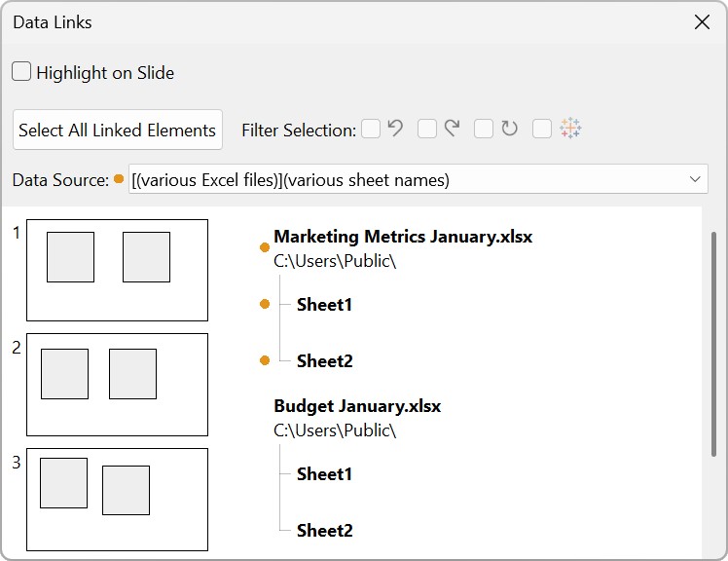This screenshot has height=561, width=728.
Task: Tick the checkbox beside the undo arrow filter
Action: pyautogui.click(x=371, y=130)
